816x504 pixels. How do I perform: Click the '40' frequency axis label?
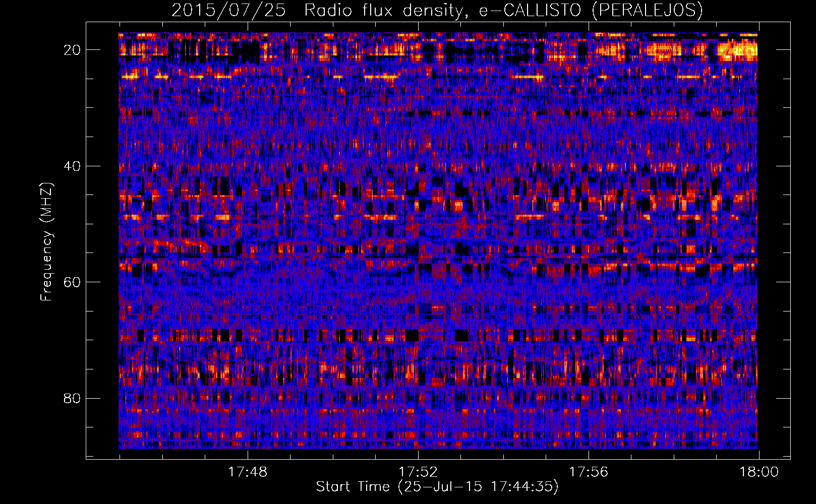73,166
